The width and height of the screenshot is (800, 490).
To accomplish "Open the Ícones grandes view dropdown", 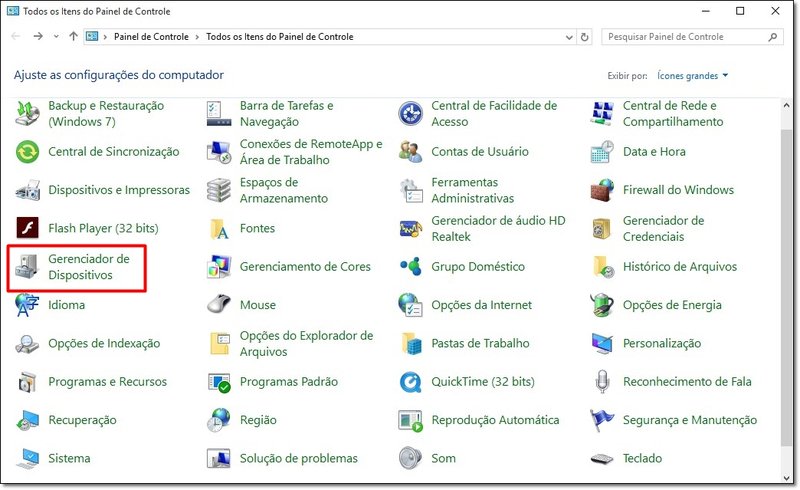I will pos(692,76).
